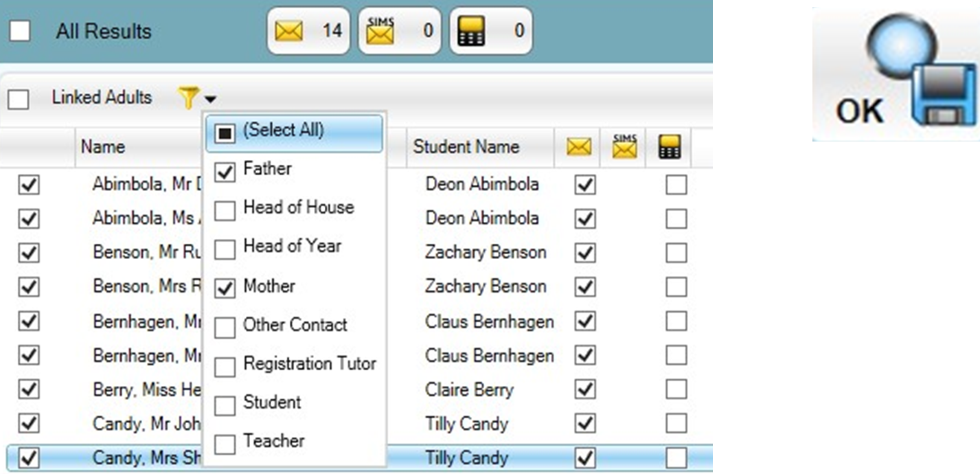Click the SIMS message count icon
980x474 pixels.
[x=380, y=31]
